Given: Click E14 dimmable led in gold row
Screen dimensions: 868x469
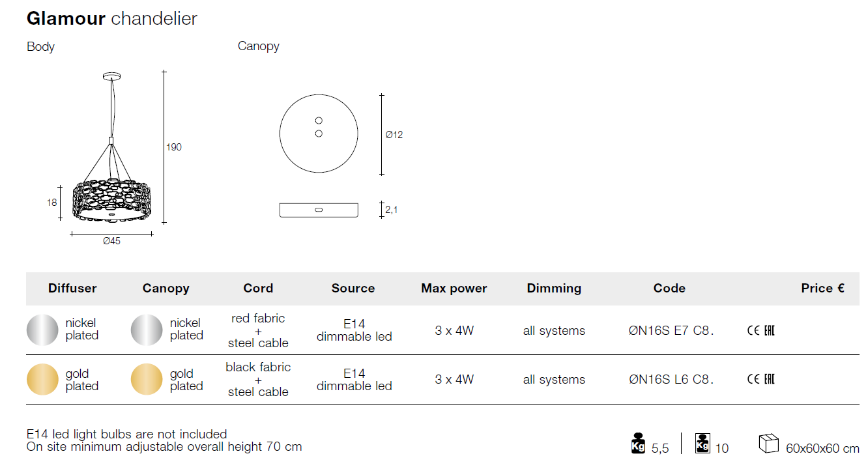Looking at the screenshot, I should [354, 379].
